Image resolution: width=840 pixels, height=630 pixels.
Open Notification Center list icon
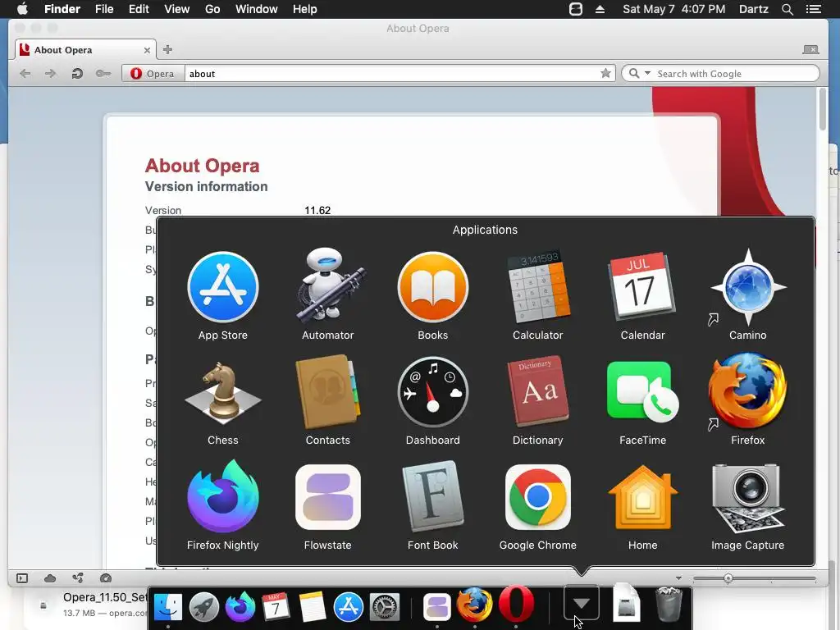point(813,9)
